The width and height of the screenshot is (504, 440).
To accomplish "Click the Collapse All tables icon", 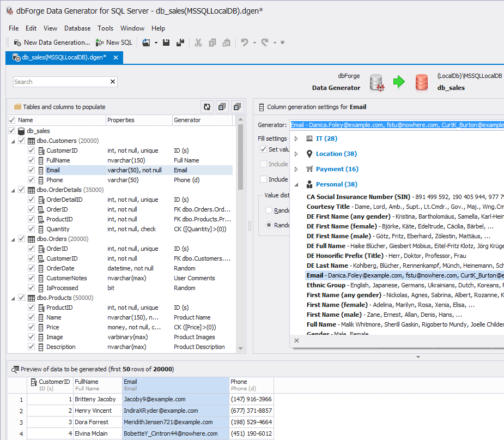I will (237, 107).
